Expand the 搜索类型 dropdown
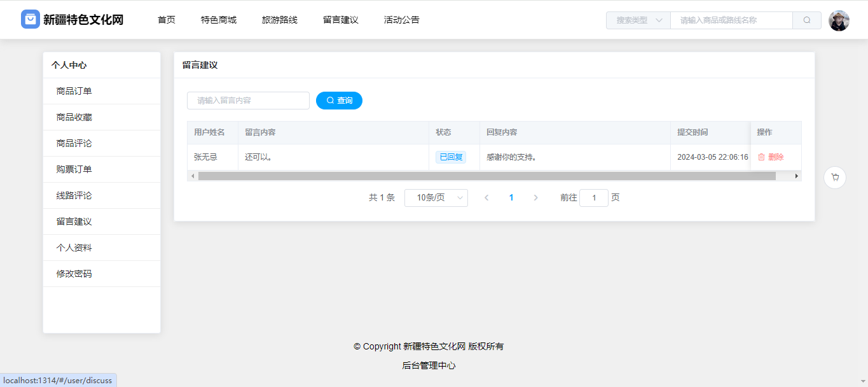Image resolution: width=868 pixels, height=387 pixels. [638, 20]
